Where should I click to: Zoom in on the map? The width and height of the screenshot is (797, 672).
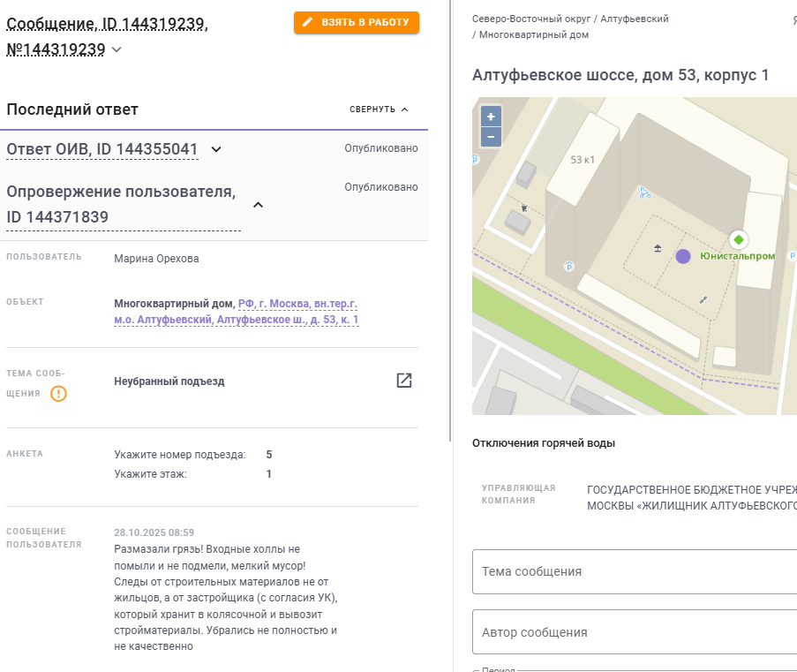tap(491, 117)
